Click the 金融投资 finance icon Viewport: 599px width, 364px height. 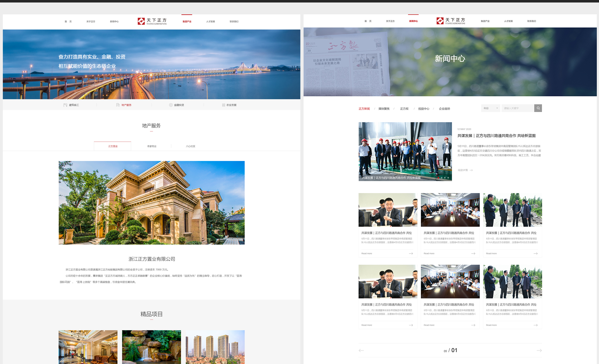[171, 105]
